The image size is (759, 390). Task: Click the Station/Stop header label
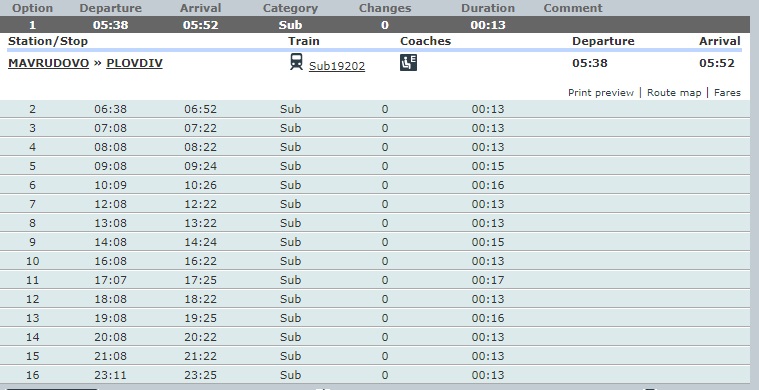48,41
